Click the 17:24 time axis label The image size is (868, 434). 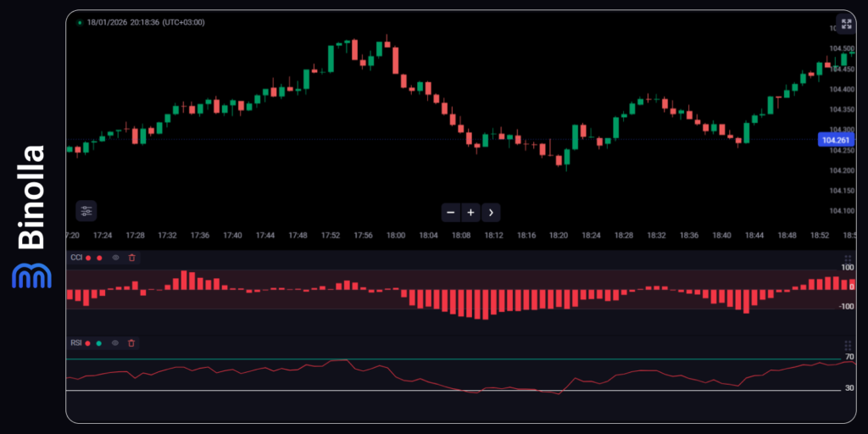(103, 236)
